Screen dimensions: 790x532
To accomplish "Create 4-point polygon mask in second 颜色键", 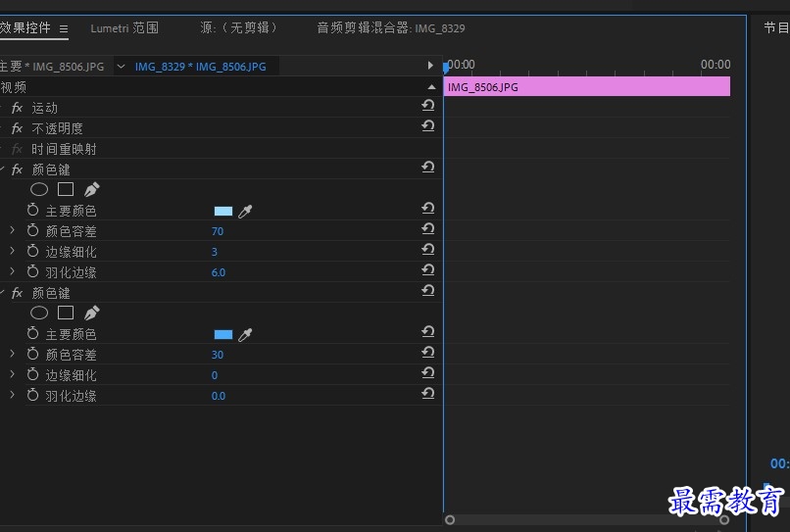I will [66, 313].
